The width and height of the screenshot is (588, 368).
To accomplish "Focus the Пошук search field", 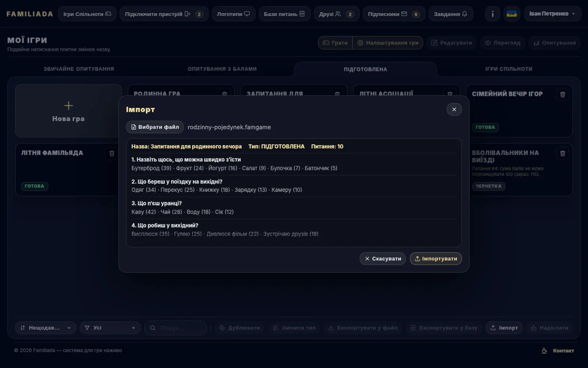I will tap(175, 328).
